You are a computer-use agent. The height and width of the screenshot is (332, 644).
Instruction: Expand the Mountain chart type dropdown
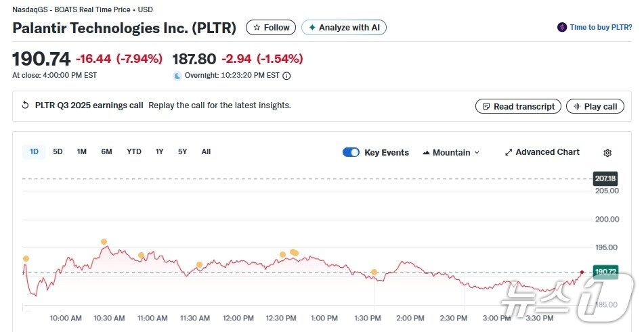pyautogui.click(x=451, y=153)
